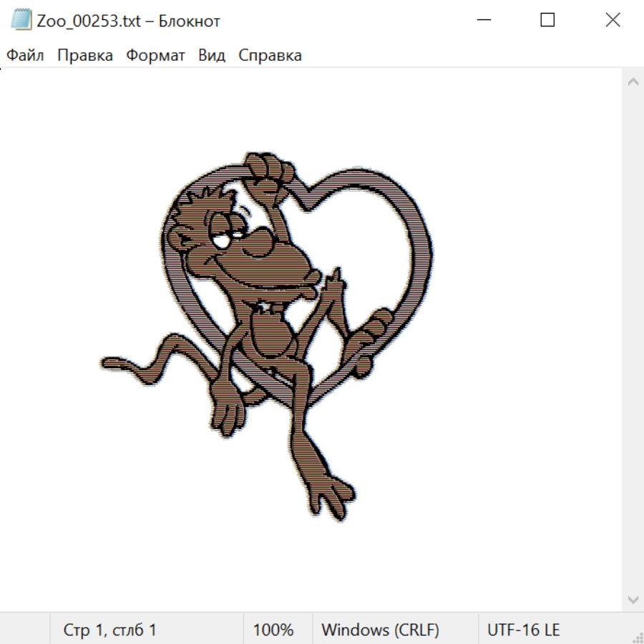Open the Вид menu
This screenshot has width=644, height=644.
(211, 56)
